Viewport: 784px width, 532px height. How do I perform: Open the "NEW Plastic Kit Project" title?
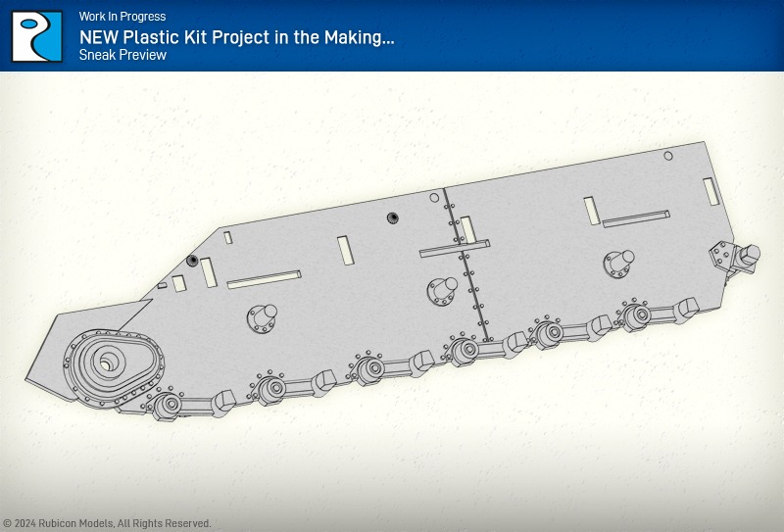coord(236,36)
